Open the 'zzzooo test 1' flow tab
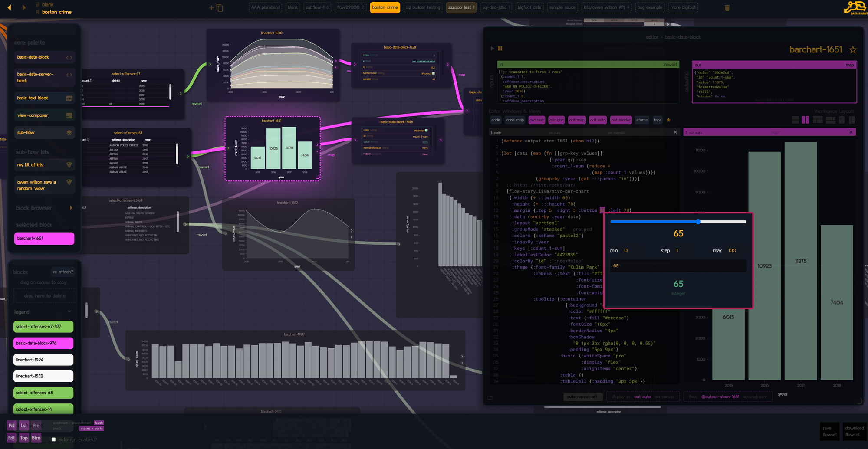The image size is (868, 449). coord(461,7)
